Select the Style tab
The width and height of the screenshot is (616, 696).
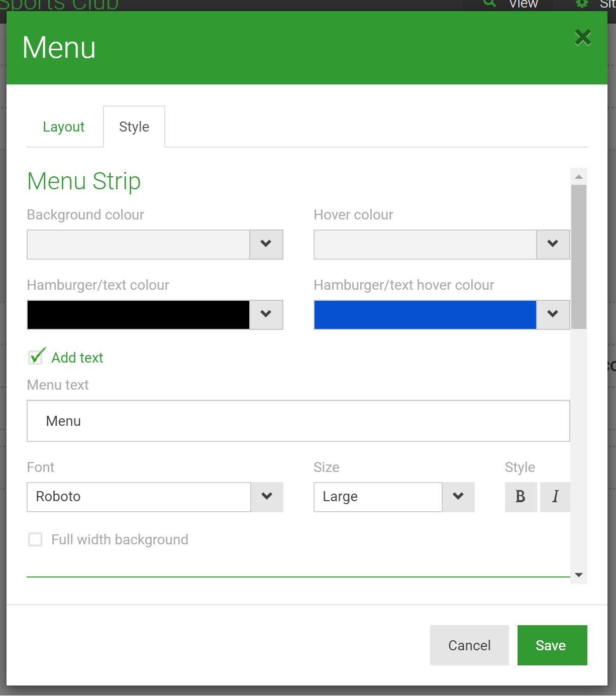(134, 127)
